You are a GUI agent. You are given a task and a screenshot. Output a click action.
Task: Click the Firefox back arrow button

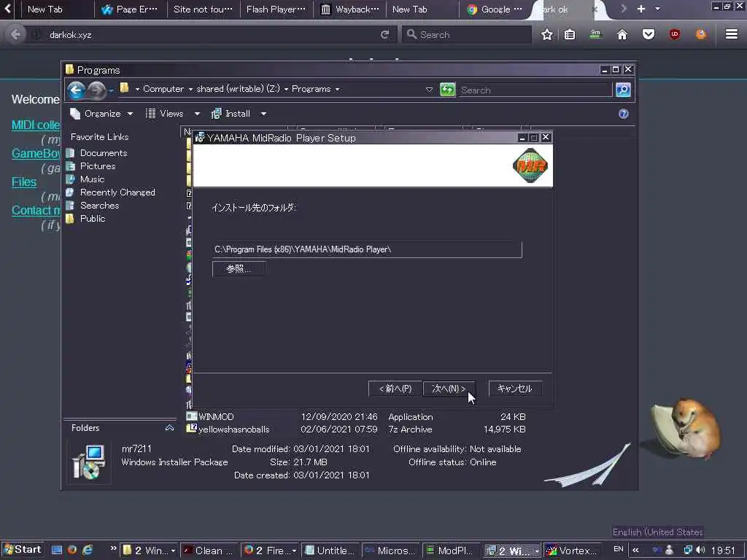click(x=15, y=34)
